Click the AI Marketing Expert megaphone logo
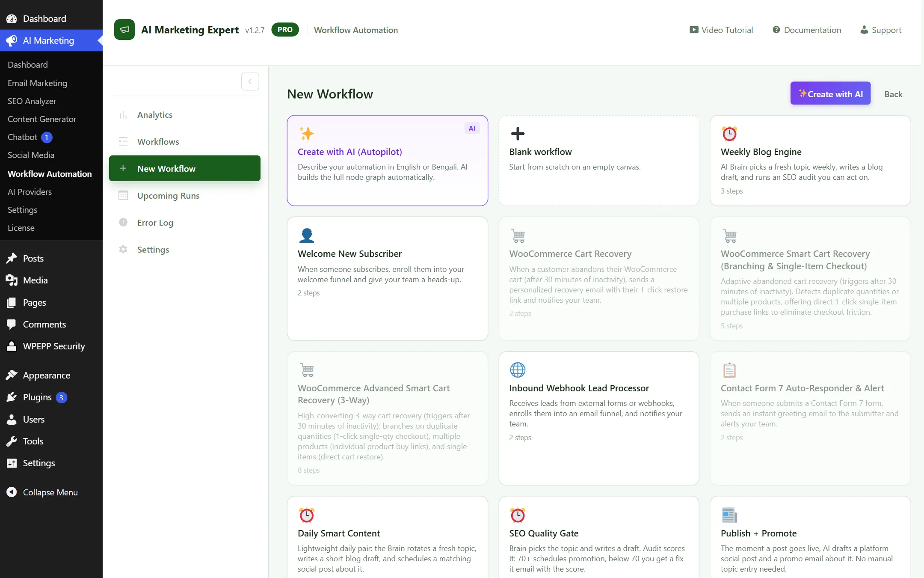Image resolution: width=924 pixels, height=578 pixels. 124,30
